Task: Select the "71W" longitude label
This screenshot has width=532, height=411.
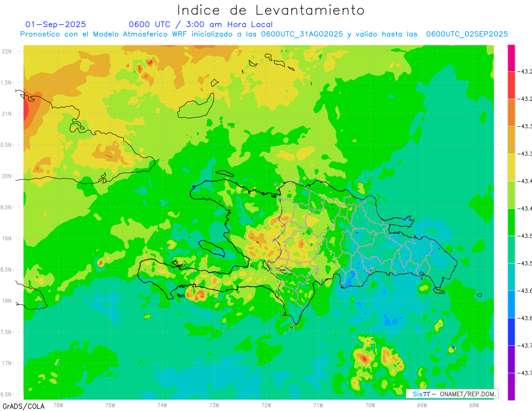Action: (318, 405)
